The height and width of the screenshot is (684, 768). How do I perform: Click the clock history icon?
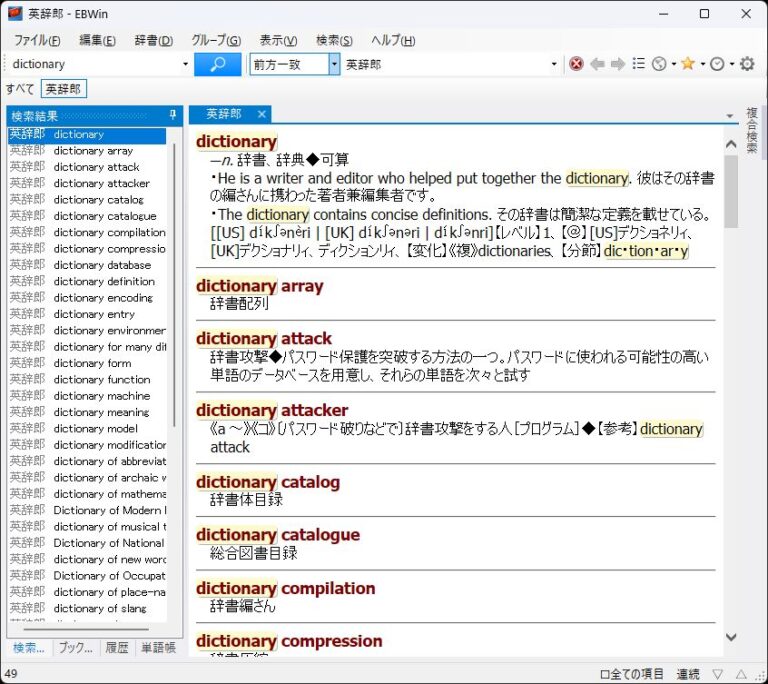[x=717, y=64]
